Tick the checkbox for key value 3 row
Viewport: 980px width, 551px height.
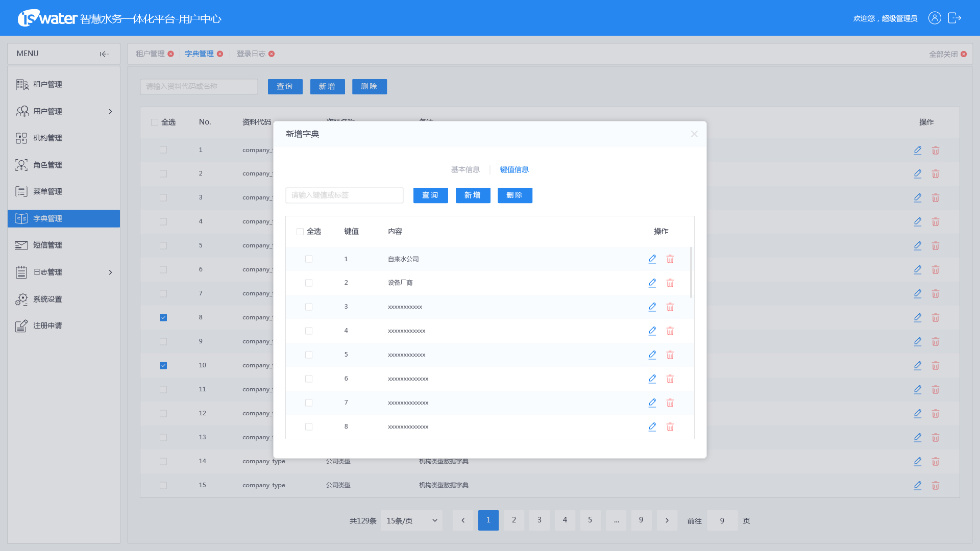309,307
